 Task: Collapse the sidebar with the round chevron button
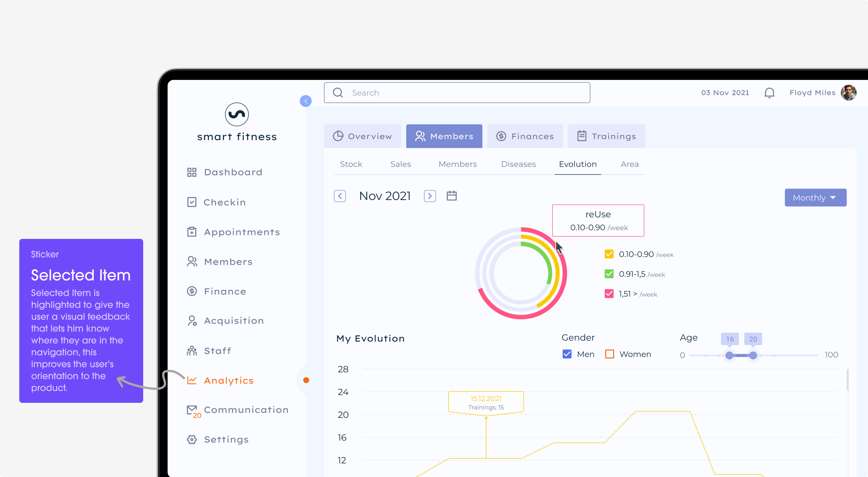(x=306, y=101)
